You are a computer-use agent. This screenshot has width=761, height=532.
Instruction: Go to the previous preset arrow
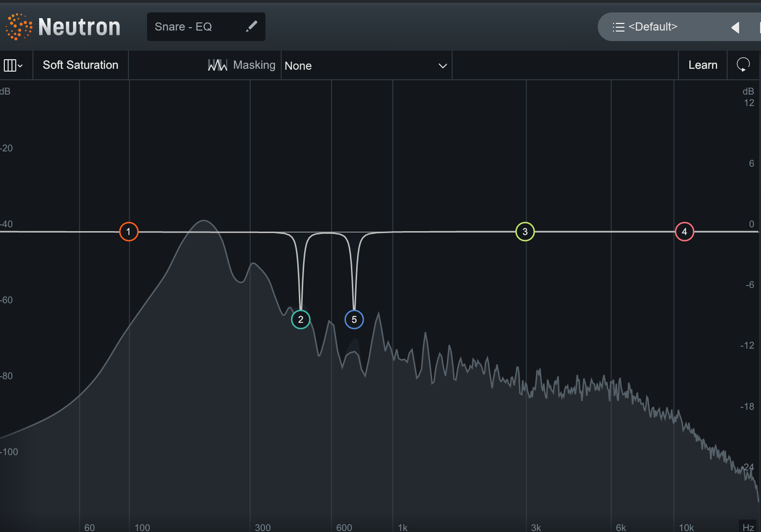tap(735, 28)
